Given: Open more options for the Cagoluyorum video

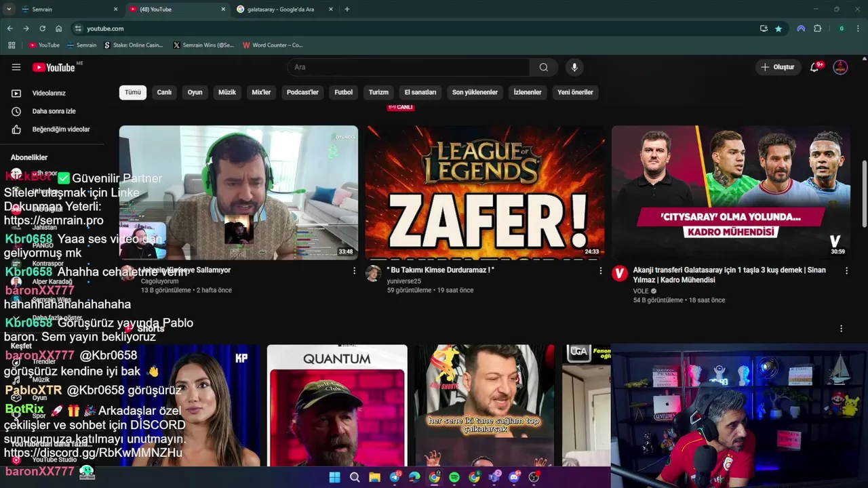Looking at the screenshot, I should click(354, 270).
